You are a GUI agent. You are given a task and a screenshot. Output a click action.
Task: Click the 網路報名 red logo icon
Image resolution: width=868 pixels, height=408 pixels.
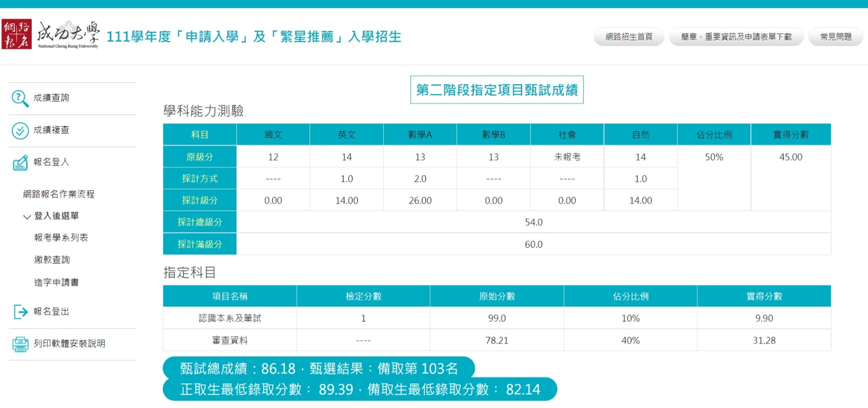[x=16, y=34]
